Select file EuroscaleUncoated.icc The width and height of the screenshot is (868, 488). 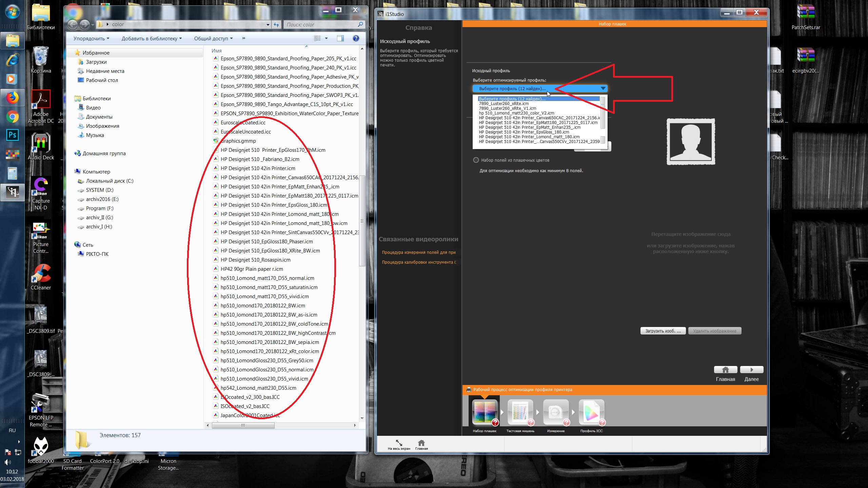pos(245,132)
